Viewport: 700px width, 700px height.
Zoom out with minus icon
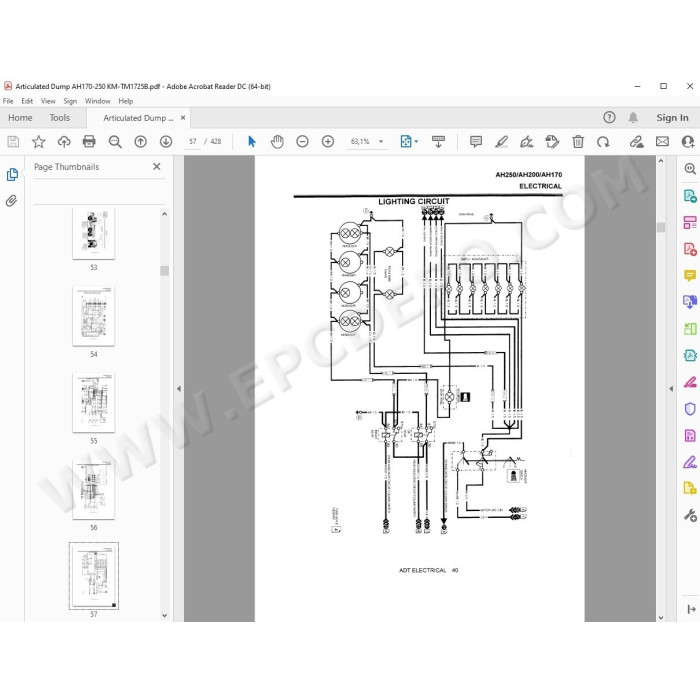click(x=302, y=142)
